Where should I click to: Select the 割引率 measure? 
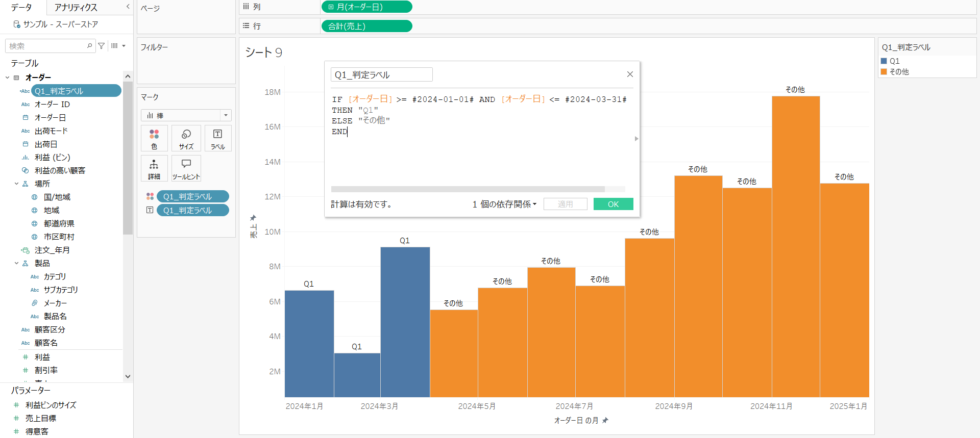tap(46, 370)
